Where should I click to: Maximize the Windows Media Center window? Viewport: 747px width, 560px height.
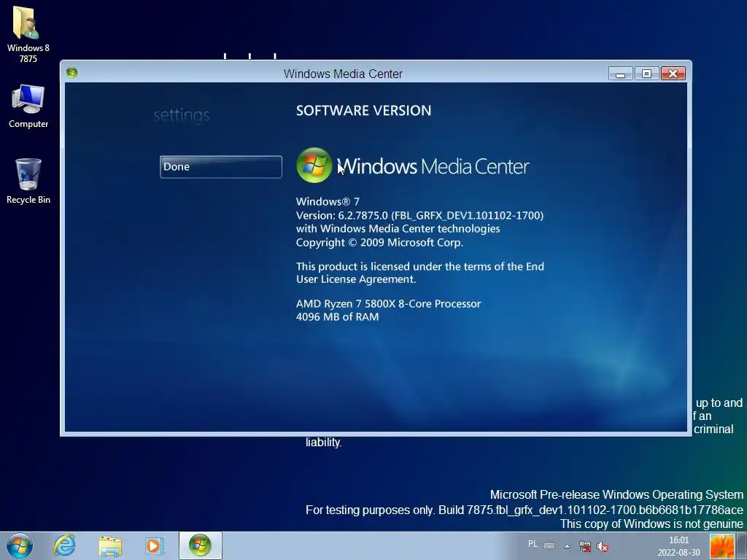pyautogui.click(x=646, y=74)
